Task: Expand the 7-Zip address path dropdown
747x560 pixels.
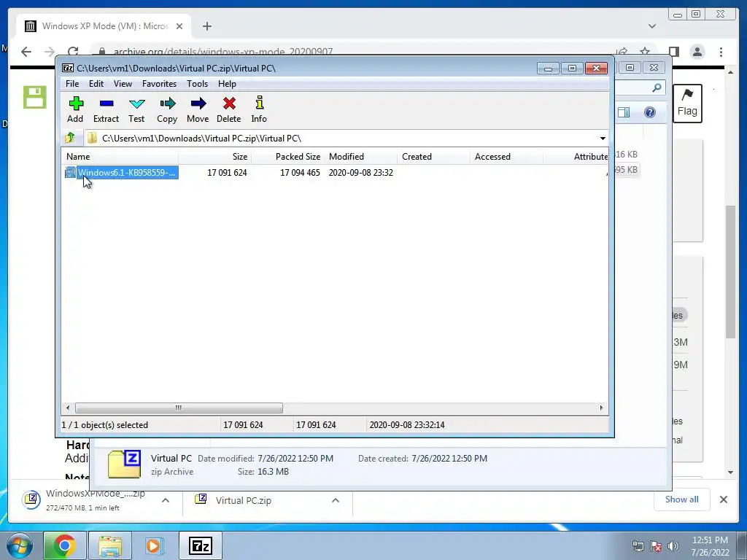Action: pyautogui.click(x=603, y=139)
